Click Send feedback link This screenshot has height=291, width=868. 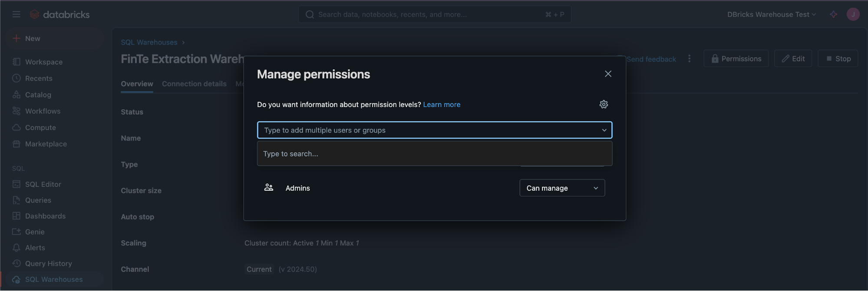coord(651,59)
